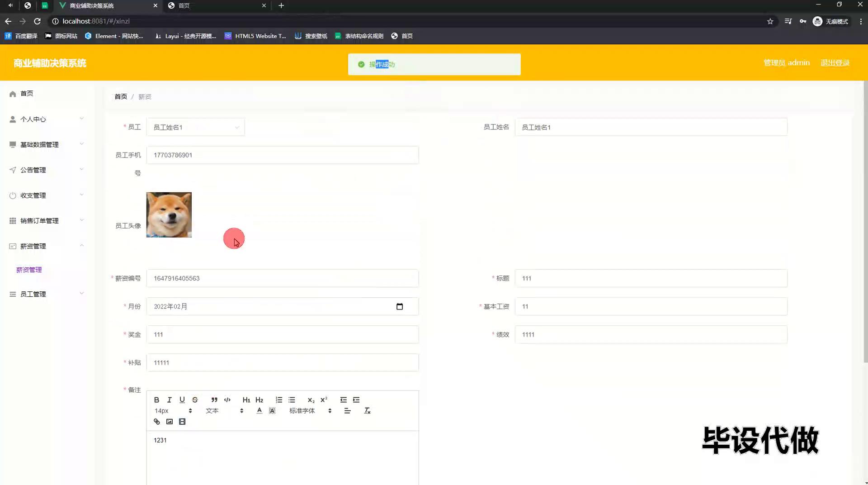Toggle italic formatting in the 备注 editor
Screen dimensions: 868x485
(169, 400)
